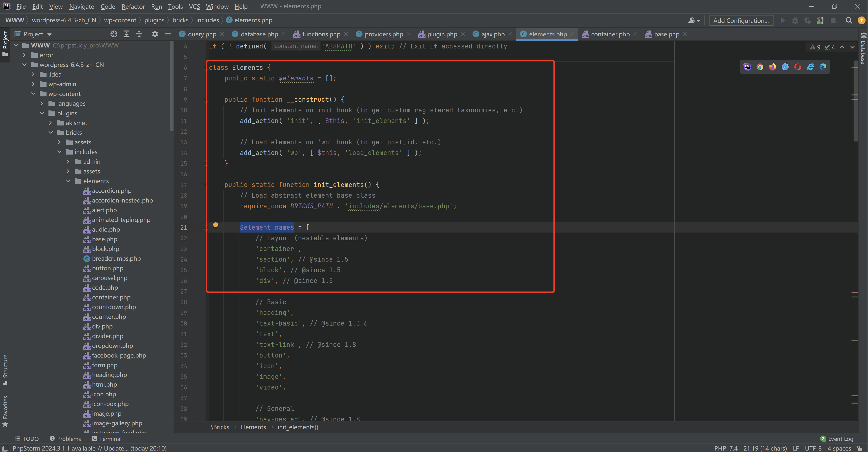
Task: Open the Event Log
Action: click(x=837, y=438)
